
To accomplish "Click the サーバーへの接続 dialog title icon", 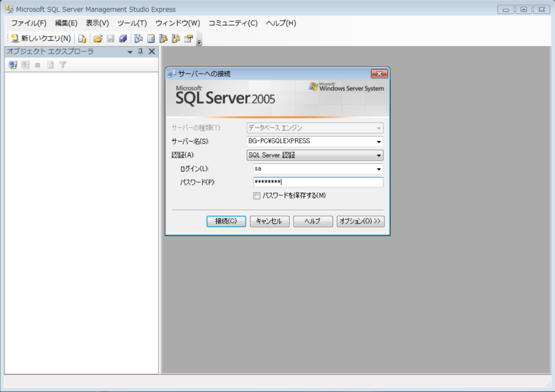I will click(172, 73).
